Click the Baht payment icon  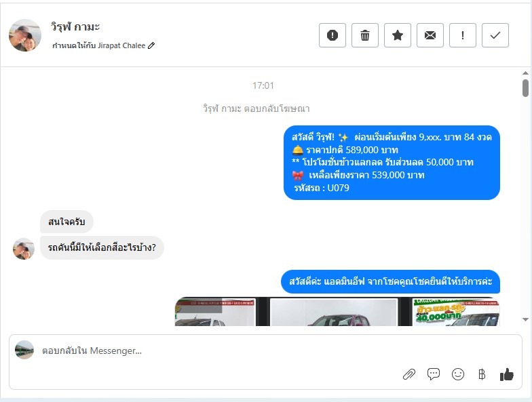[482, 374]
